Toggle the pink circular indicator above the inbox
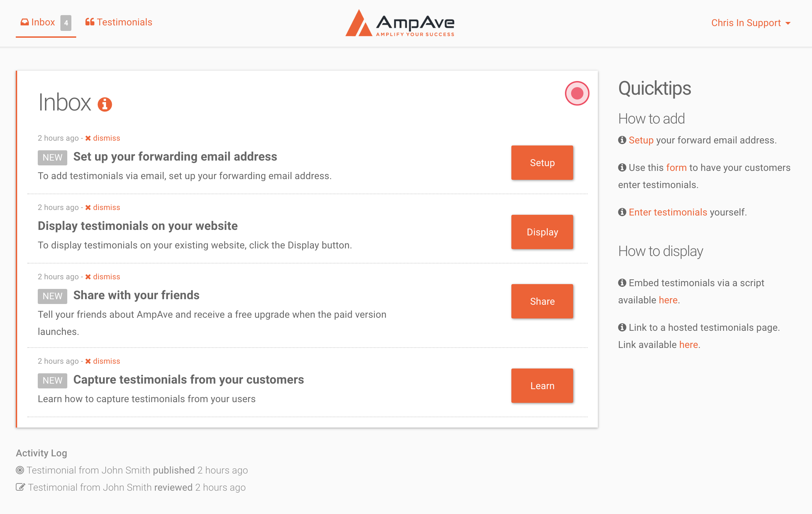The width and height of the screenshot is (812, 514). [577, 93]
